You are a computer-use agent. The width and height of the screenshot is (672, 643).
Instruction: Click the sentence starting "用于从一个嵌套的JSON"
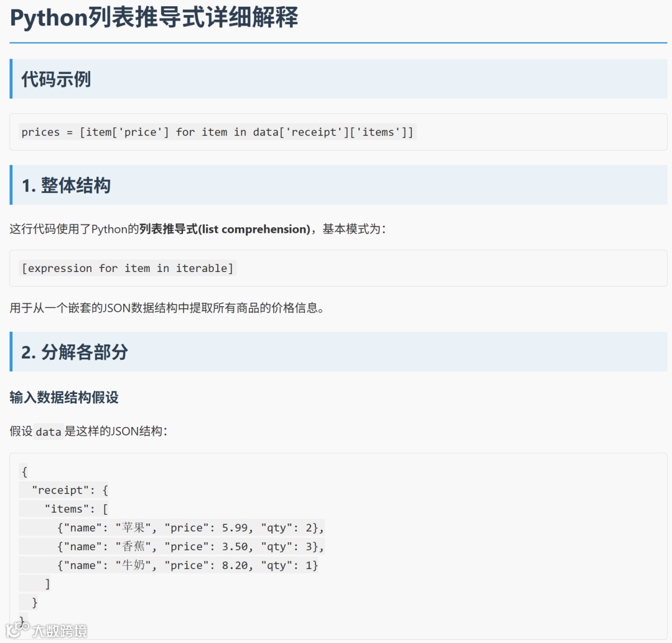pos(167,307)
